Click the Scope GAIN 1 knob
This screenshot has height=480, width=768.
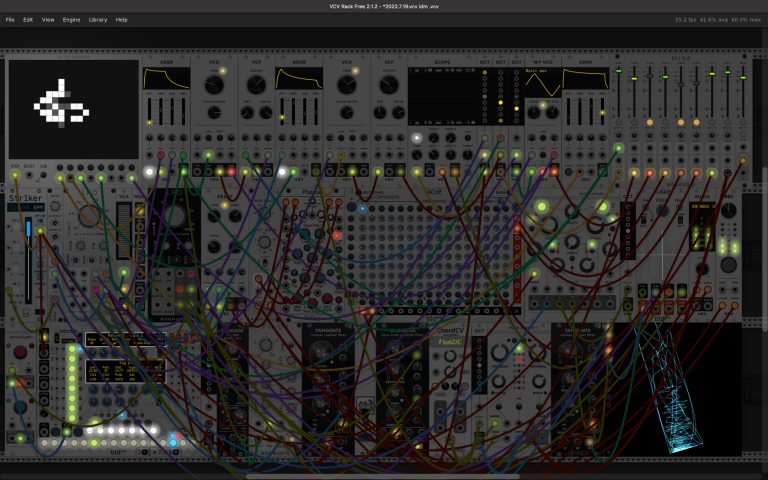433,138
